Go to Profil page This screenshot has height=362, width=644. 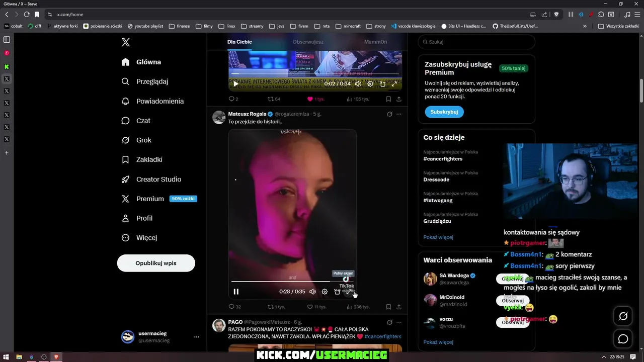click(137, 218)
